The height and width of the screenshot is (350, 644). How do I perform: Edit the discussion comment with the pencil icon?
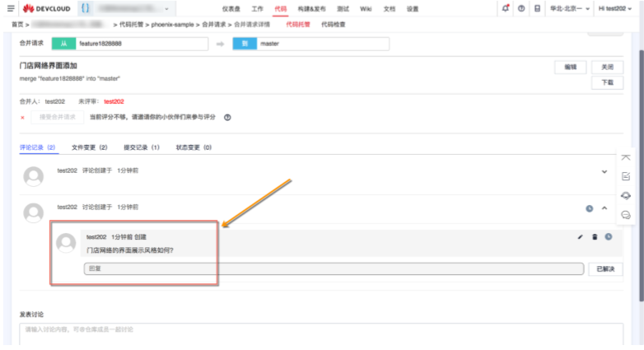pos(581,237)
